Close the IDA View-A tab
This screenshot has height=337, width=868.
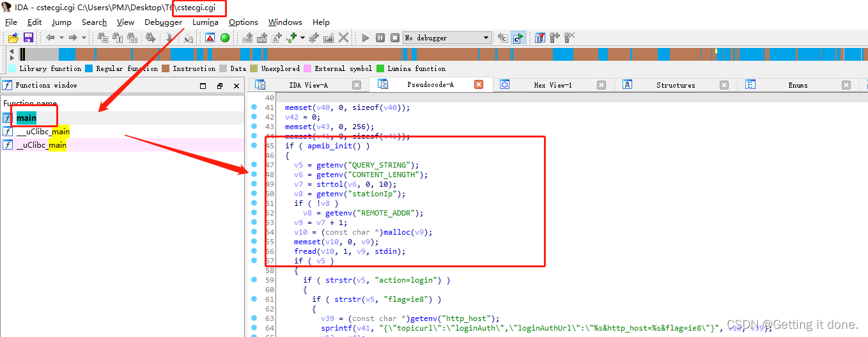(357, 85)
